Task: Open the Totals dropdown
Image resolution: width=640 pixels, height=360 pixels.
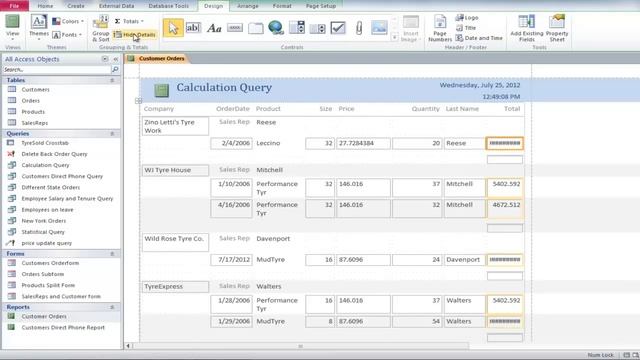Action: (129, 21)
